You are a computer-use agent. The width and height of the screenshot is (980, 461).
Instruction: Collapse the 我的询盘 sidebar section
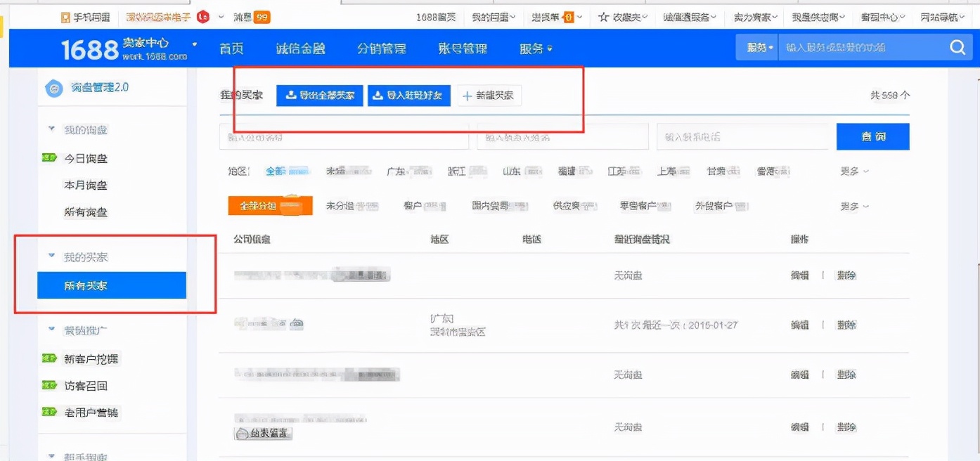pyautogui.click(x=51, y=130)
